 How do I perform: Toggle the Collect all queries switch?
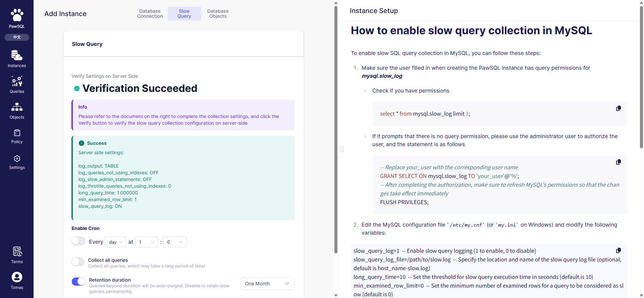pyautogui.click(x=78, y=262)
